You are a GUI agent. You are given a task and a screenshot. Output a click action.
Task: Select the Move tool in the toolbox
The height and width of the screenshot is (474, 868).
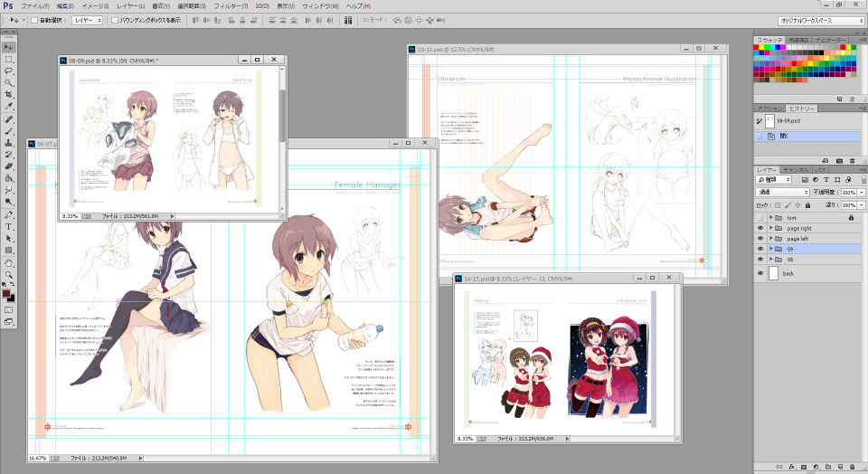tap(9, 48)
